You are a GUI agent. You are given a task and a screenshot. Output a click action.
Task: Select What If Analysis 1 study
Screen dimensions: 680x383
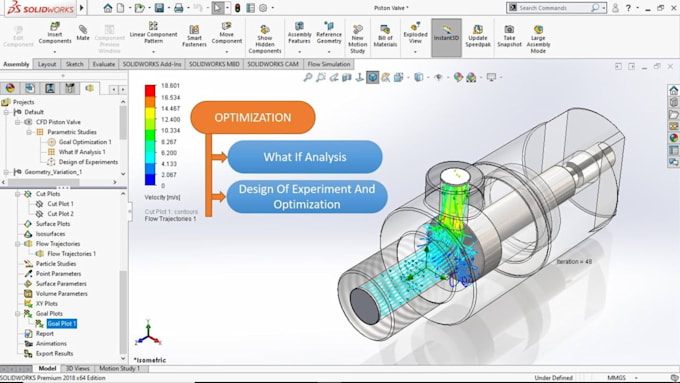[82, 152]
